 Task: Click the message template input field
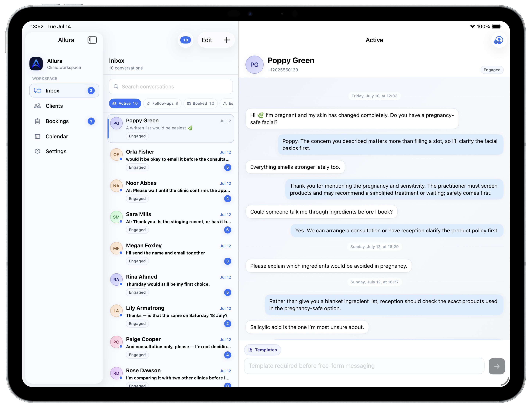point(364,366)
